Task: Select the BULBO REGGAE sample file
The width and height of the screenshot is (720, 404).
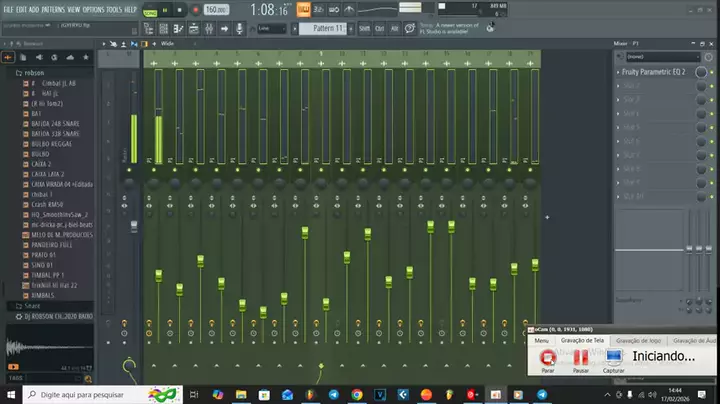Action: 51,146
